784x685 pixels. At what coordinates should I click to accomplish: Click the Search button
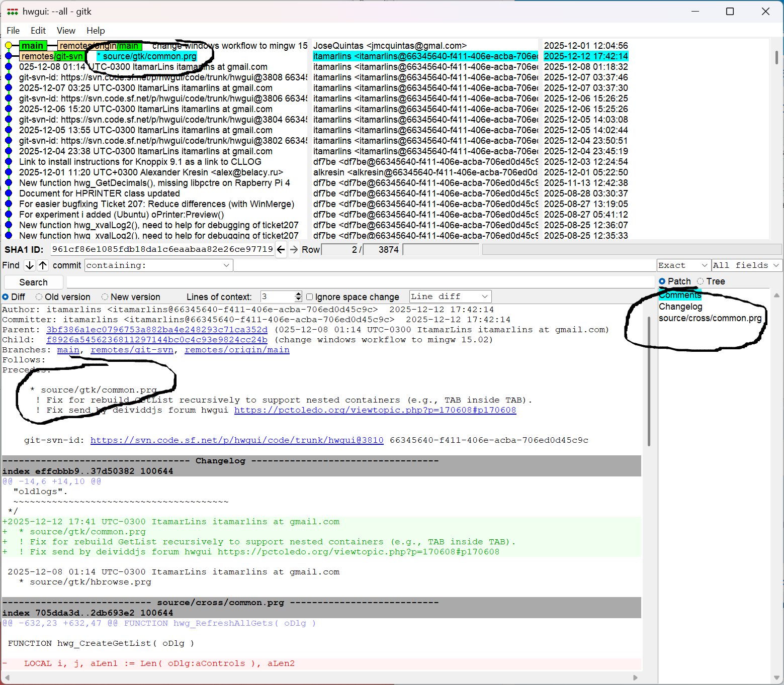point(33,282)
